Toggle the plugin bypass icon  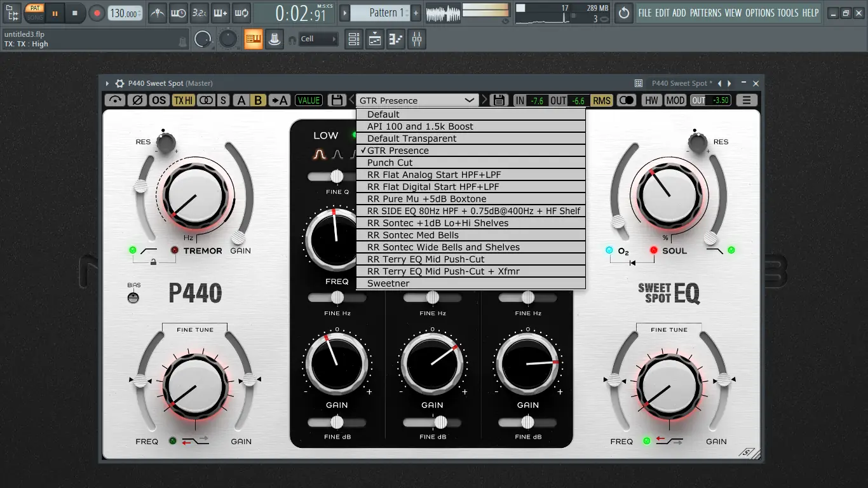click(114, 100)
